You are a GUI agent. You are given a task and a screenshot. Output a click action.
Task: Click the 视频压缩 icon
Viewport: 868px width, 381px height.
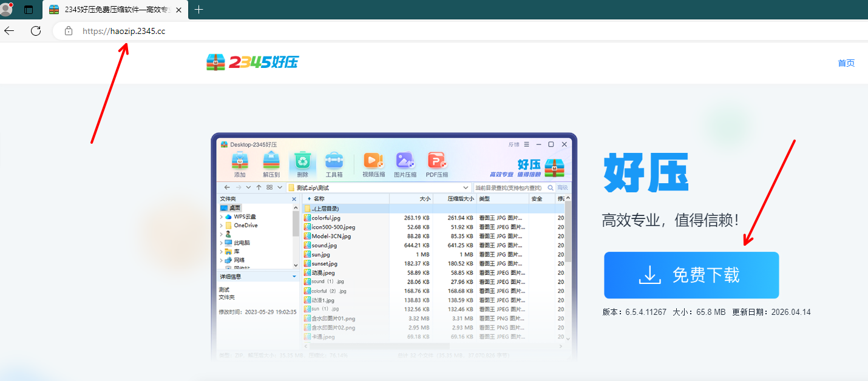(x=374, y=164)
